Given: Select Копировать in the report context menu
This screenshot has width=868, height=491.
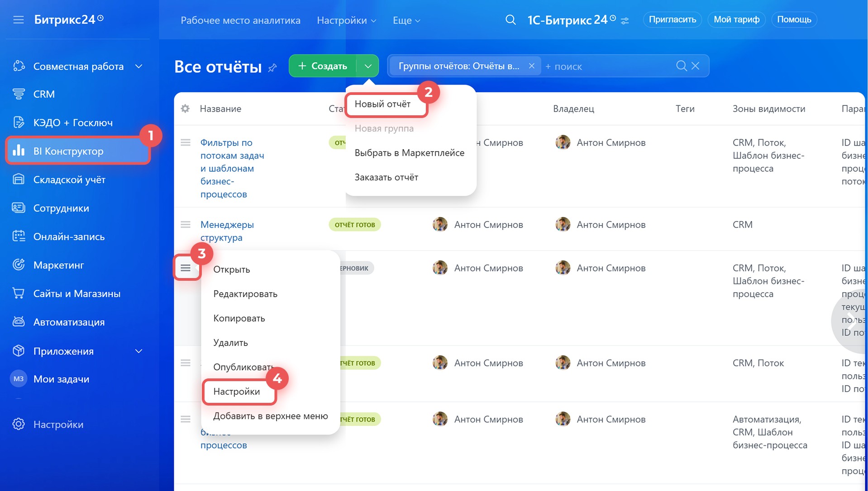Looking at the screenshot, I should pyautogui.click(x=239, y=318).
